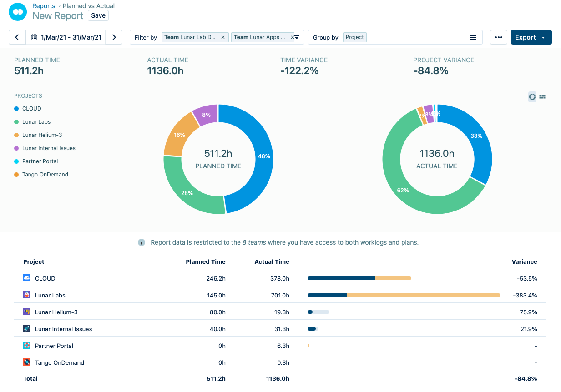Click the Save button

click(98, 15)
